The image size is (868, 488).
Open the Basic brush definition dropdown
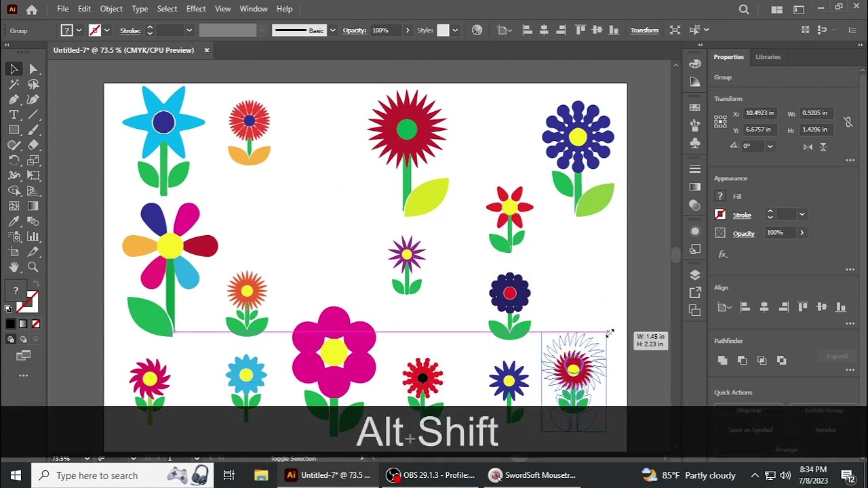pos(332,30)
